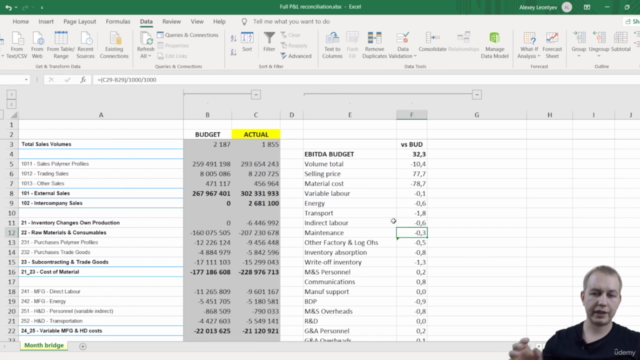Collapse column group above column G

coord(477,95)
